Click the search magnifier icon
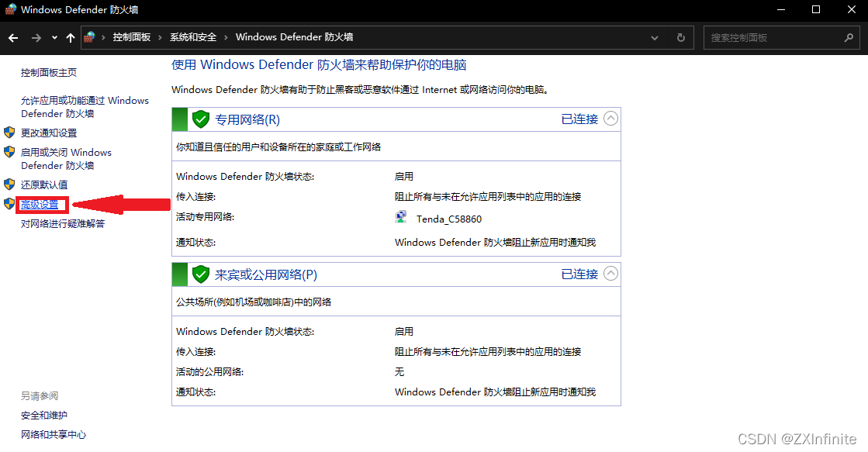Viewport: 868px width, 452px height. 849,38
